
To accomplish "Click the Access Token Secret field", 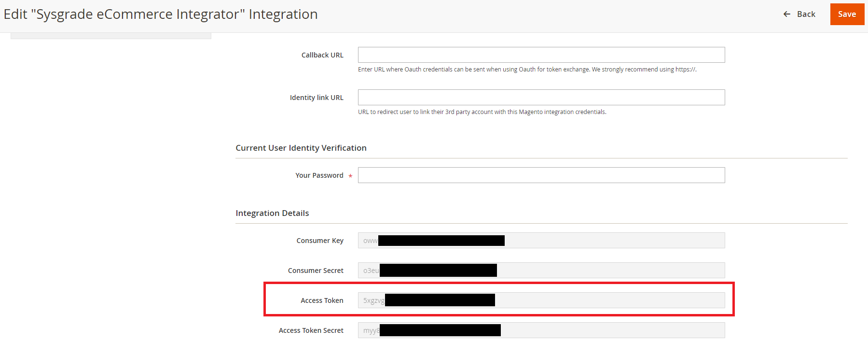I will [541, 330].
